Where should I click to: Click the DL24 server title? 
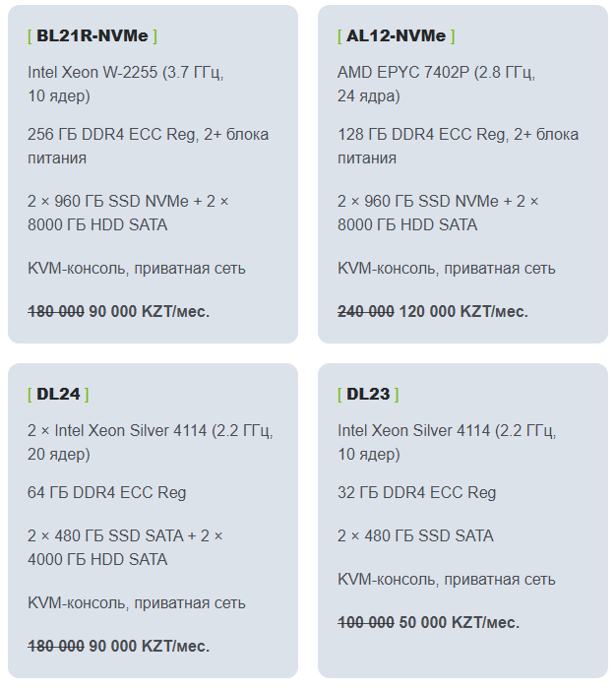coord(58,394)
